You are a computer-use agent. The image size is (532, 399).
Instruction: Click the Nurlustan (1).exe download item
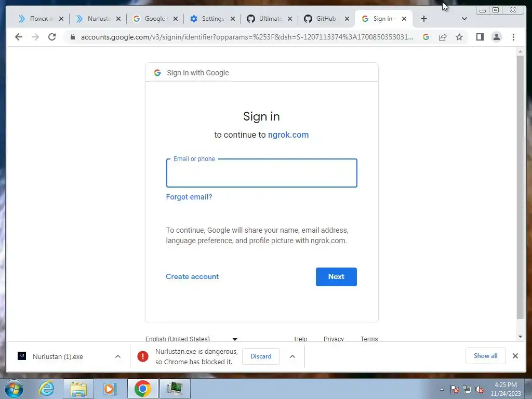[x=58, y=356]
